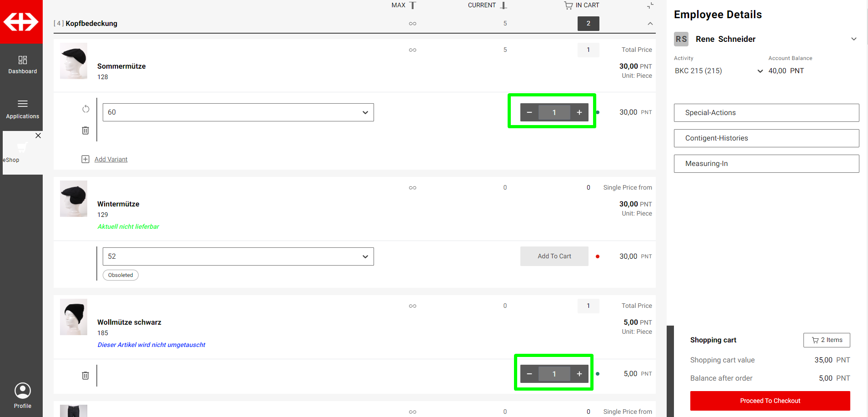Increase Sommermütze quantity with plus button
The image size is (868, 417).
click(579, 112)
